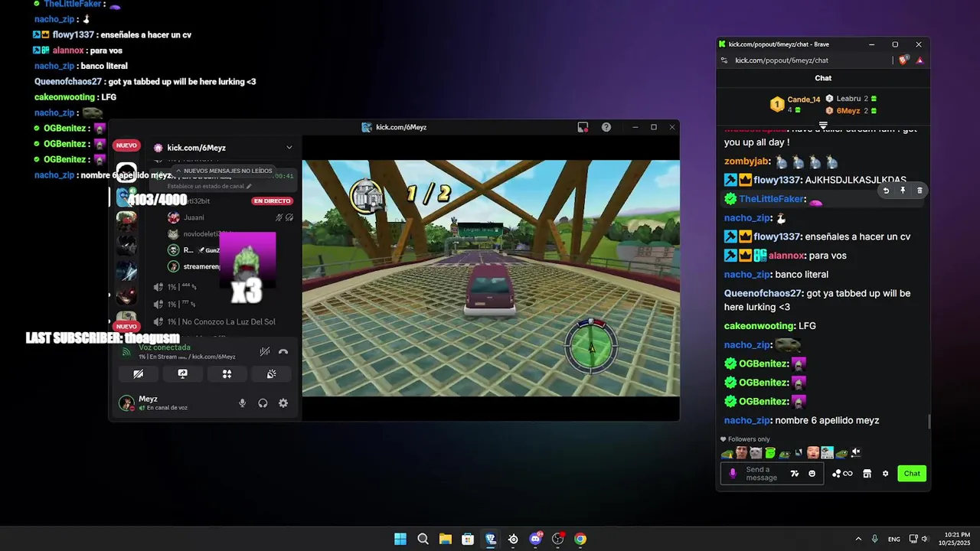The height and width of the screenshot is (551, 980).
Task: Select streamer user in voice channel list
Action: coord(195,266)
